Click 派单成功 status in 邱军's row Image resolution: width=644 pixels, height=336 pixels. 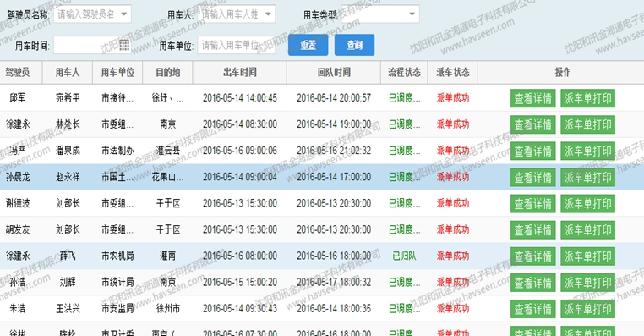453,98
